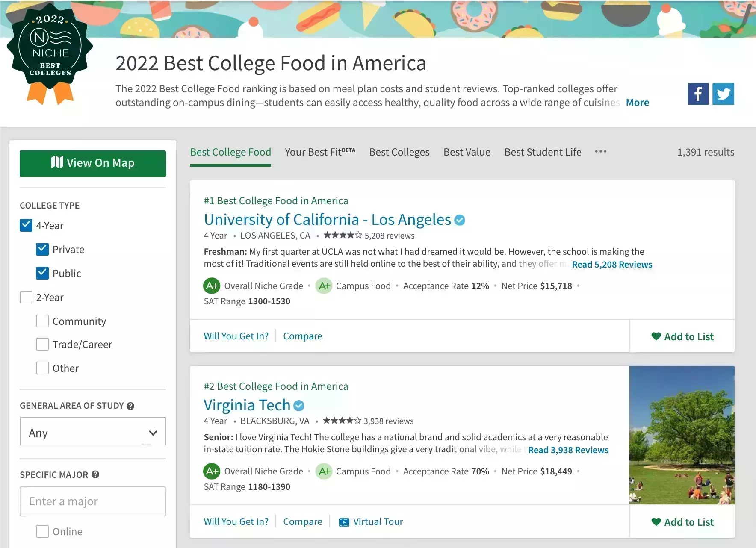Uncheck the 4-Year college type
This screenshot has width=756, height=548.
click(26, 225)
